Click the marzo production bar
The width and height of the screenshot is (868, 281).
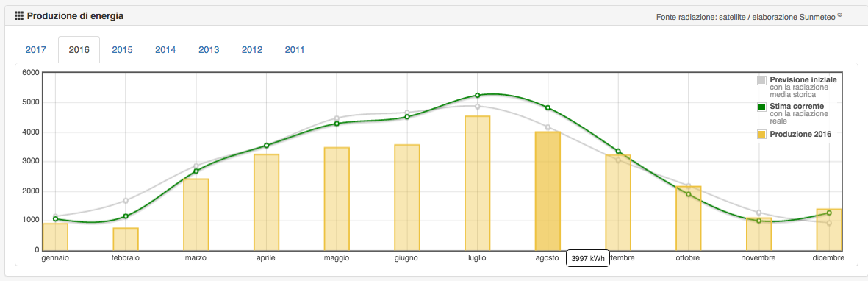[x=196, y=215]
